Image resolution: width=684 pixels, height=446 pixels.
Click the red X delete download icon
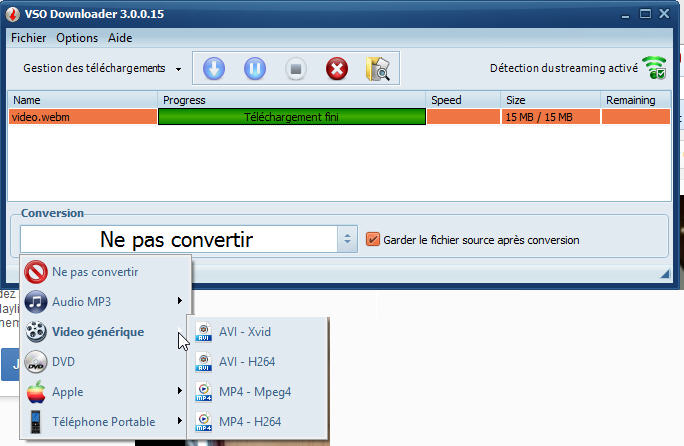(x=337, y=69)
